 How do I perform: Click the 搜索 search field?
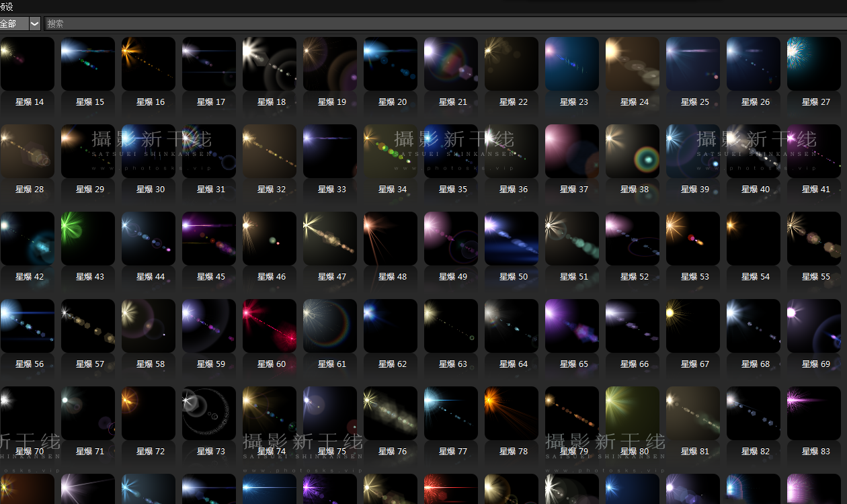point(445,24)
